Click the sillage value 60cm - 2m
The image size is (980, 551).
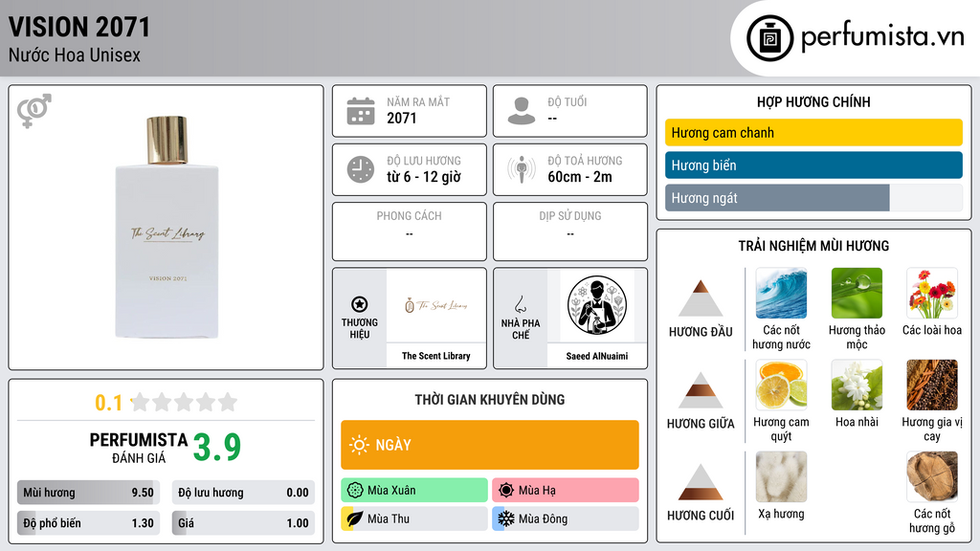[x=580, y=177]
